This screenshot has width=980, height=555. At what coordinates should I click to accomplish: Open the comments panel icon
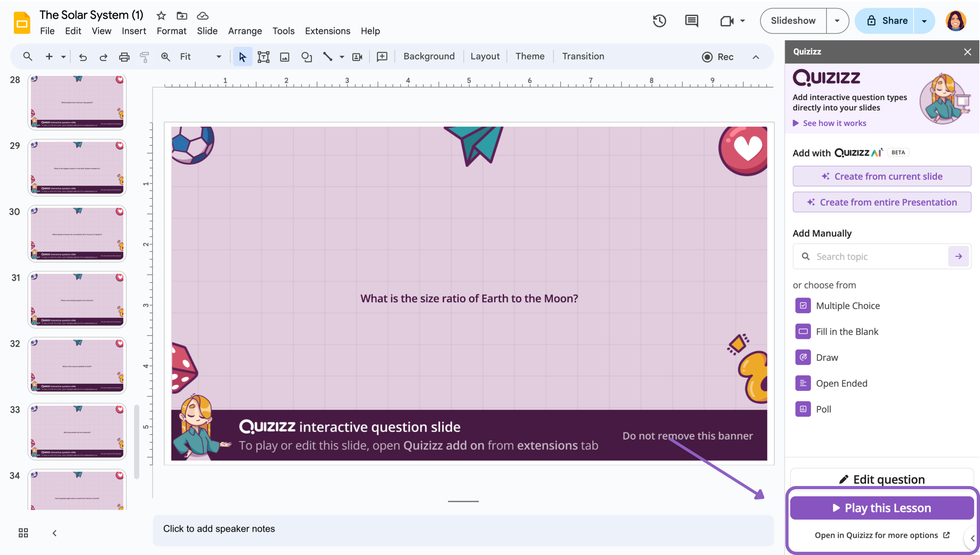click(692, 21)
